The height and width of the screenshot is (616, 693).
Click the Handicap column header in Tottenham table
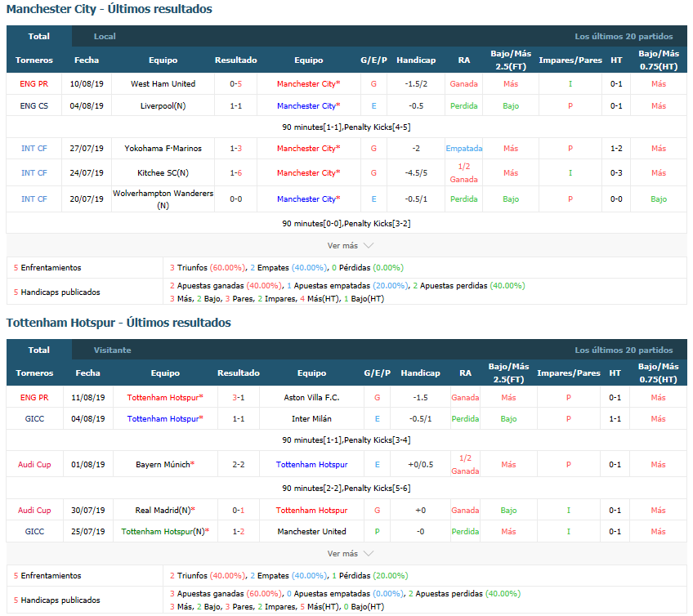420,373
